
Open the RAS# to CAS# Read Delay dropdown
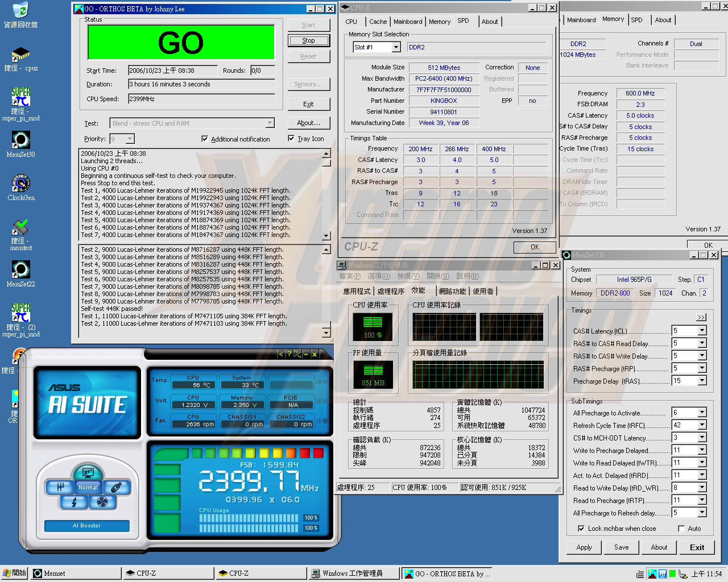pos(702,343)
